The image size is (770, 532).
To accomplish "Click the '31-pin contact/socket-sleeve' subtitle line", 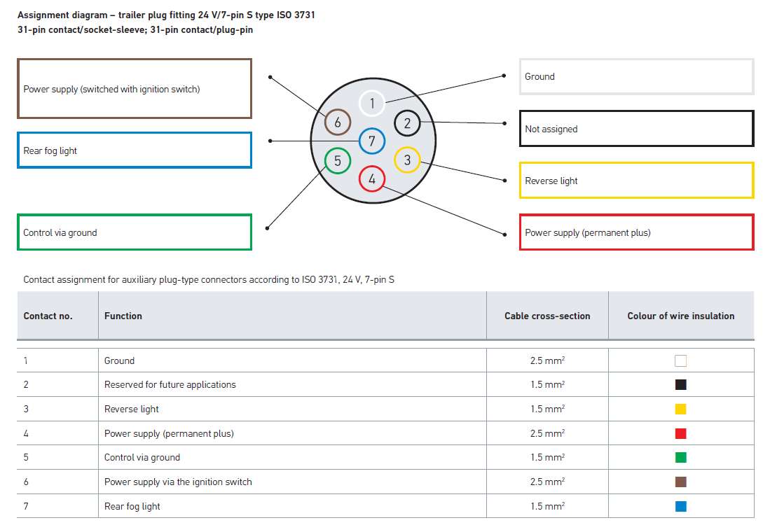I will click(135, 30).
